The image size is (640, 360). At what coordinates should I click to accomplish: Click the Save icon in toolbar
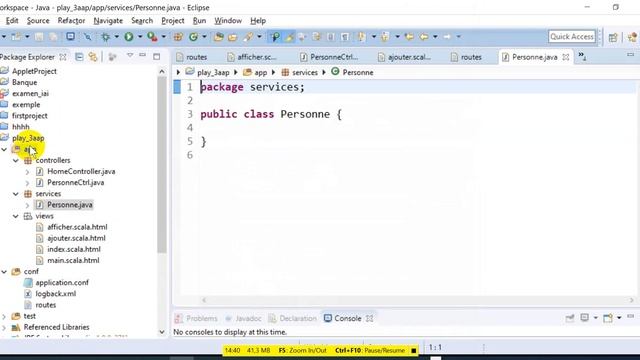click(39, 37)
